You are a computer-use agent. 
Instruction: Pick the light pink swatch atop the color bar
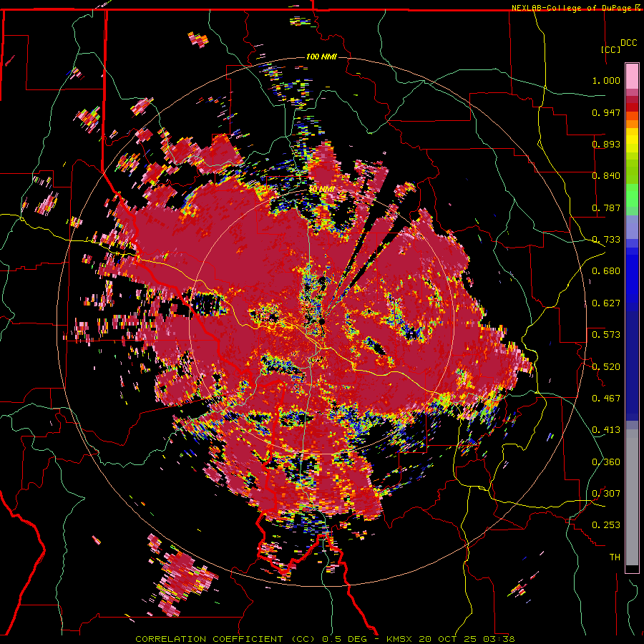point(632,76)
